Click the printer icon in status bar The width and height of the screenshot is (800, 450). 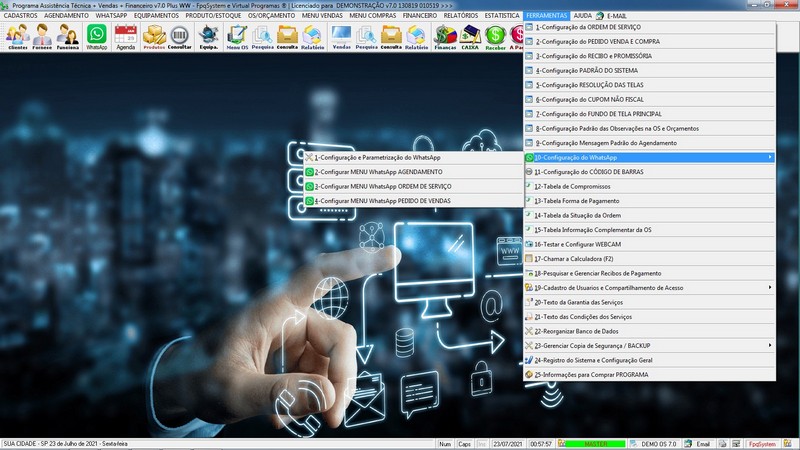click(722, 444)
